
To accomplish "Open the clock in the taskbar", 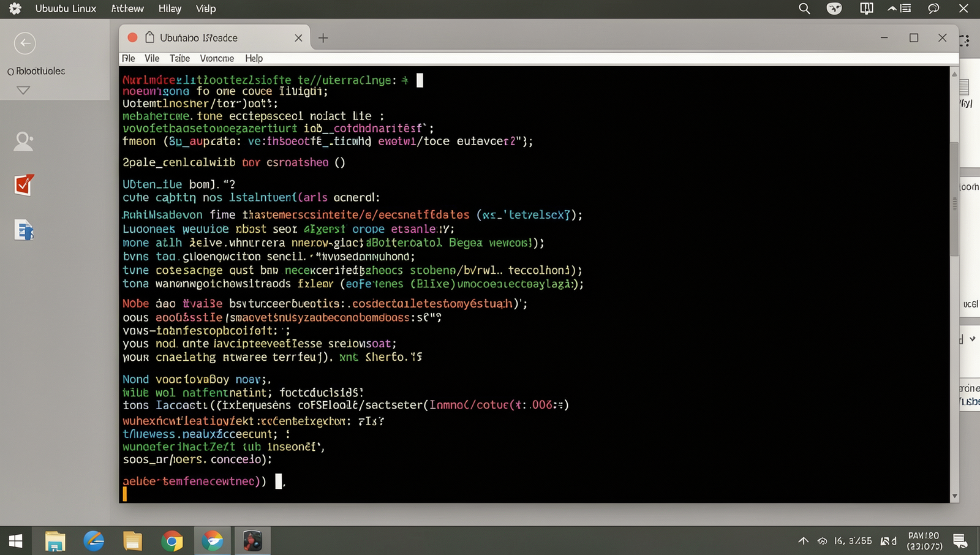I will 924,541.
